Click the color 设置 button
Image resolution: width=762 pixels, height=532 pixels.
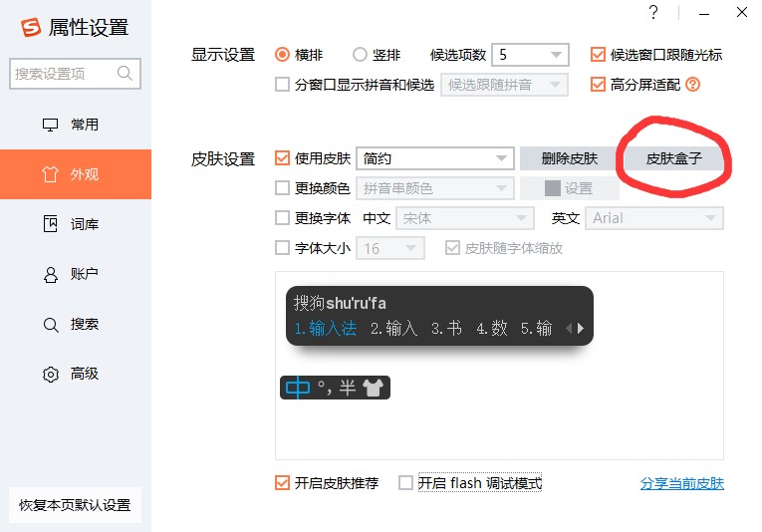pos(570,188)
